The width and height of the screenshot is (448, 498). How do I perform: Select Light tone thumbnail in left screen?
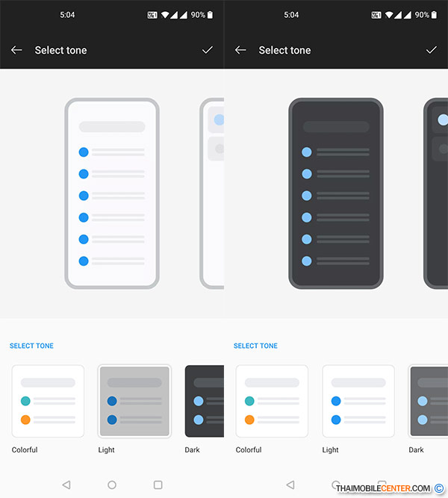point(134,401)
